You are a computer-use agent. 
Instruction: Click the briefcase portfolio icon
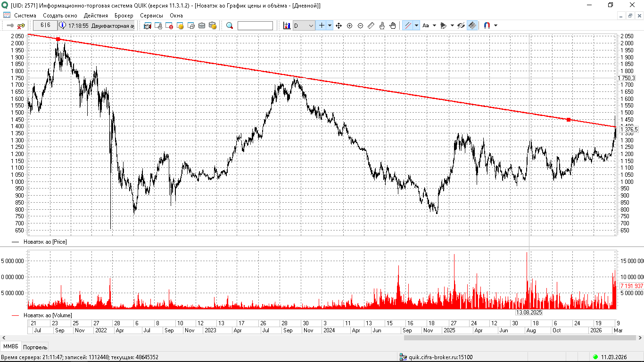pyautogui.click(x=202, y=25)
